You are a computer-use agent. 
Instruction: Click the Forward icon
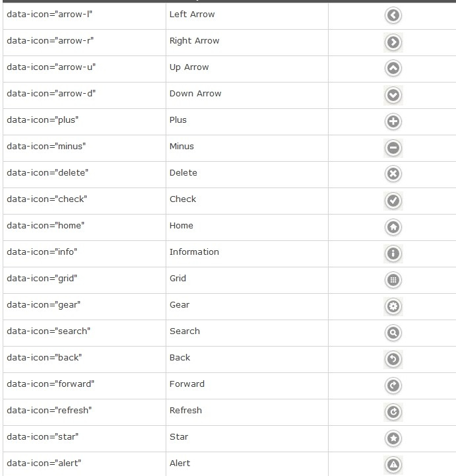coord(393,386)
